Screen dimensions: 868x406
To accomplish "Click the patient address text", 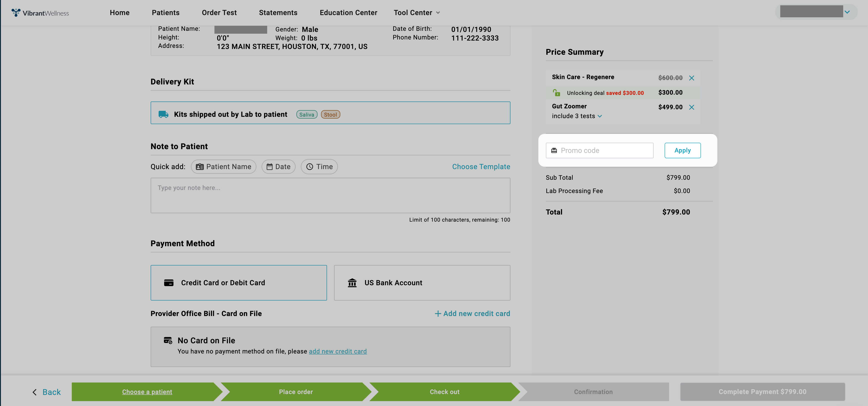I will 292,47.
